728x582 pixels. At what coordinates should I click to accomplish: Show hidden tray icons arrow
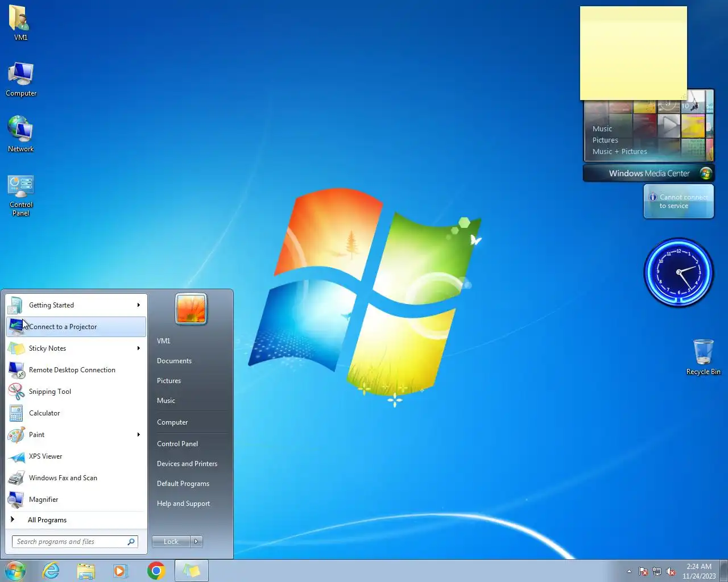click(x=629, y=571)
